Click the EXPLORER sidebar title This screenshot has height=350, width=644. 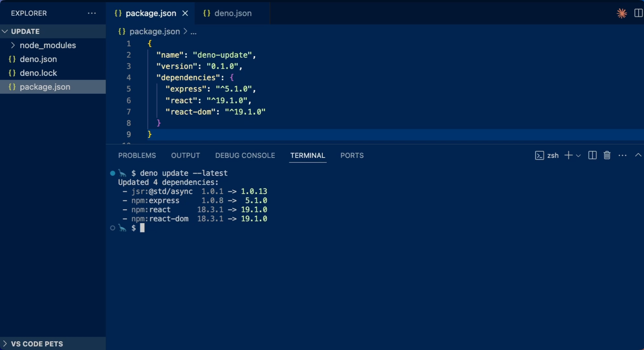click(29, 13)
